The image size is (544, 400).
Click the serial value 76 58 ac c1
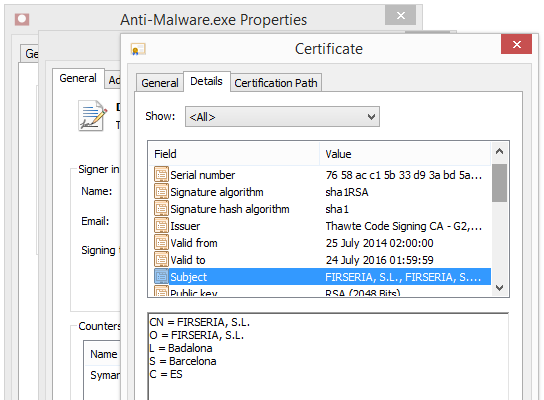click(403, 175)
